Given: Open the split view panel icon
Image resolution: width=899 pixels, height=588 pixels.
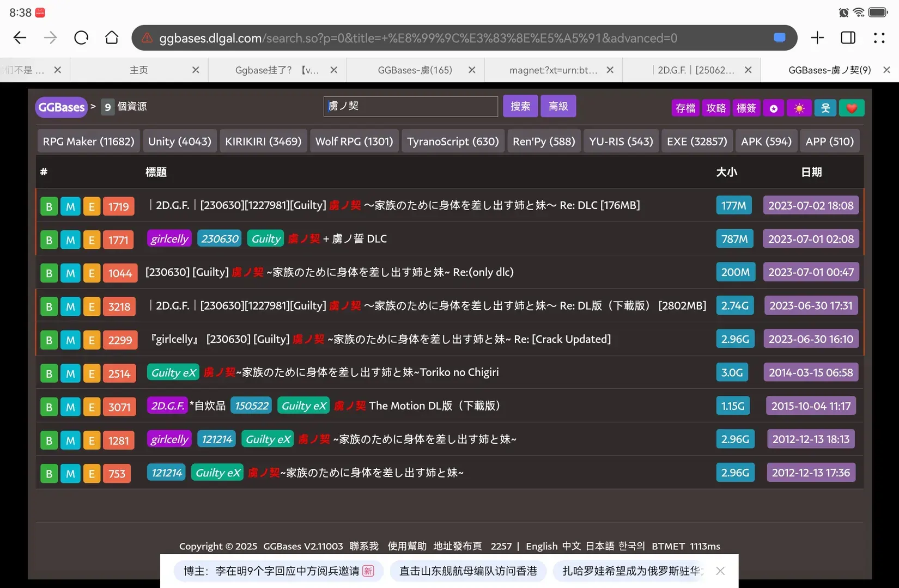Looking at the screenshot, I should pyautogui.click(x=848, y=38).
